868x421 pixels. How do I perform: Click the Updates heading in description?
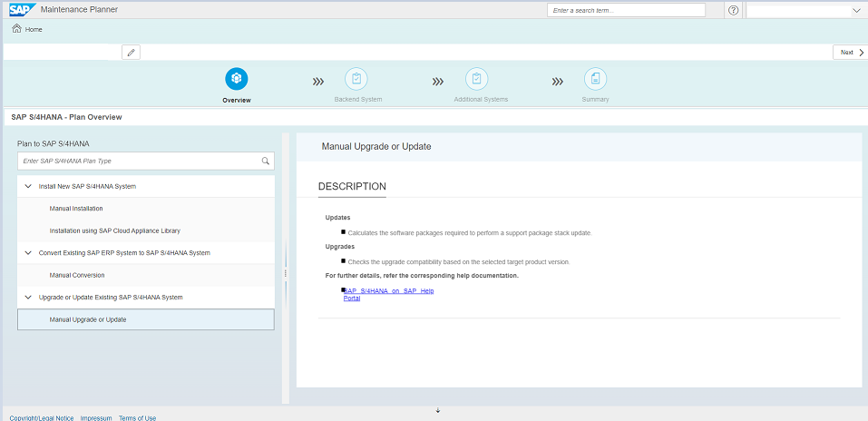pos(337,217)
